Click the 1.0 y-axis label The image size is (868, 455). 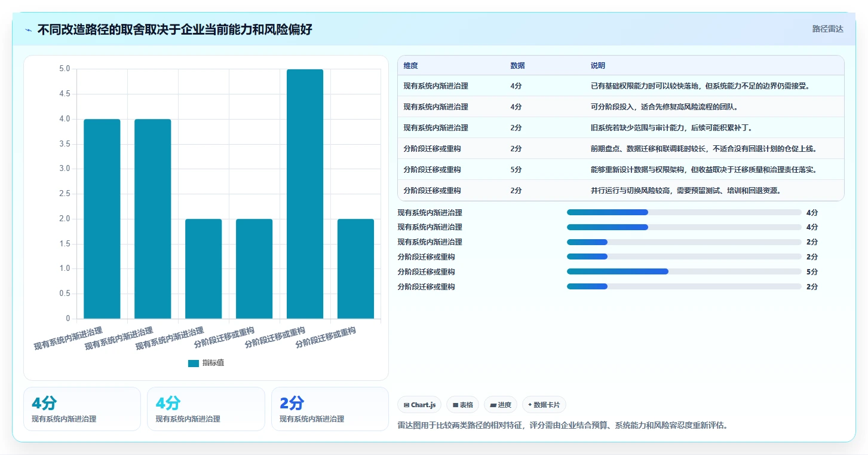(65, 268)
